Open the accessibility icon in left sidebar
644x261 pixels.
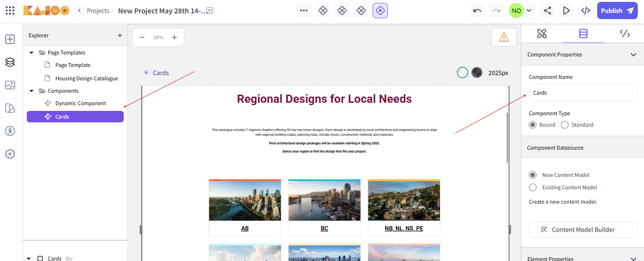point(10,131)
